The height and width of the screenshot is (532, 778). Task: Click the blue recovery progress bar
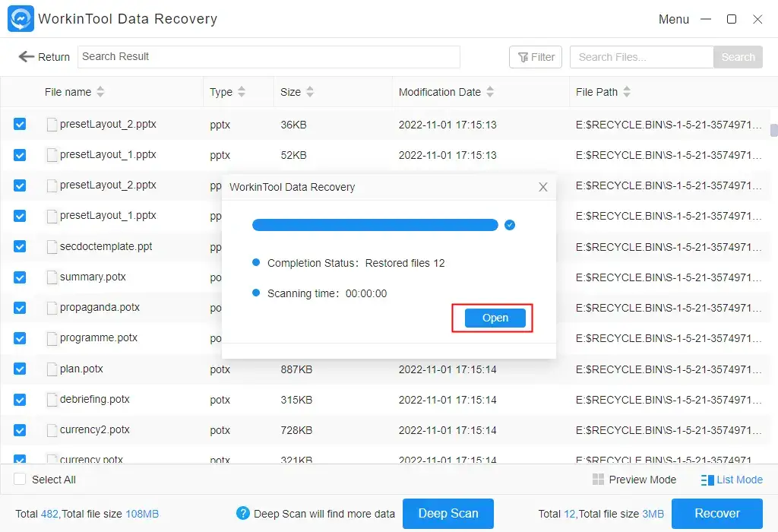click(x=375, y=225)
